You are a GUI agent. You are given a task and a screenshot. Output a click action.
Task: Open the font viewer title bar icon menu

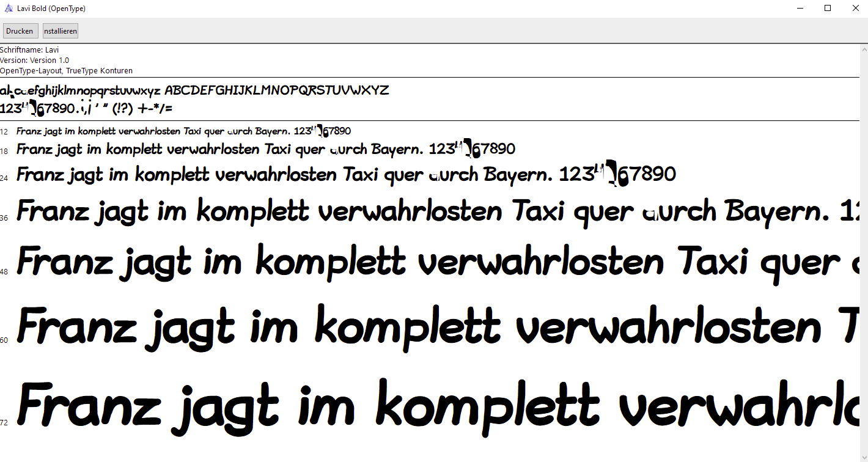pos(9,9)
